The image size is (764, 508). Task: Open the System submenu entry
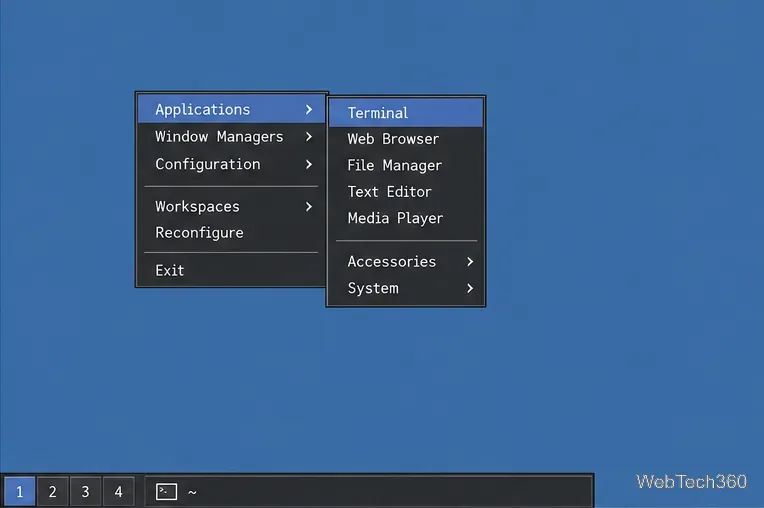tap(406, 288)
